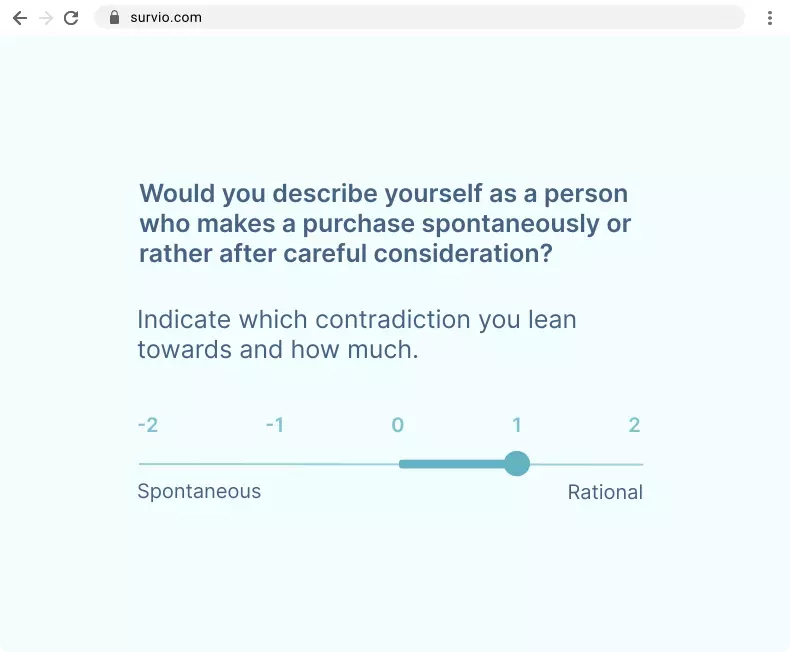Select the -1 value on the scale

[x=275, y=425]
